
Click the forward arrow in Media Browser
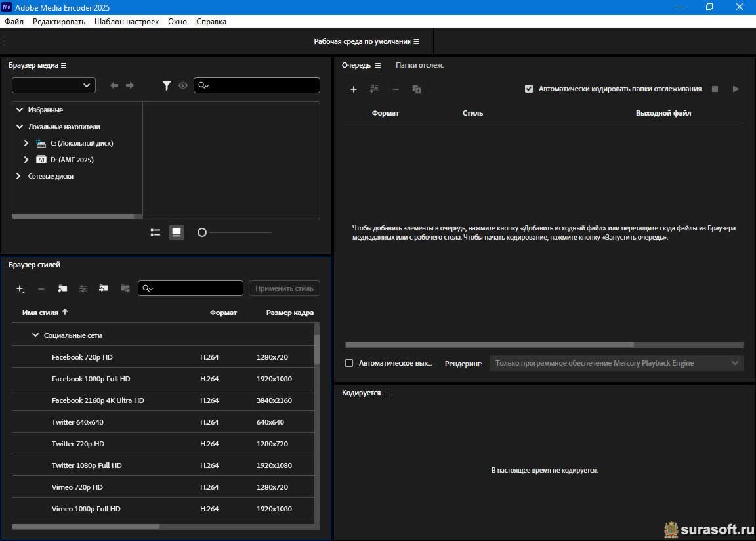[x=130, y=85]
